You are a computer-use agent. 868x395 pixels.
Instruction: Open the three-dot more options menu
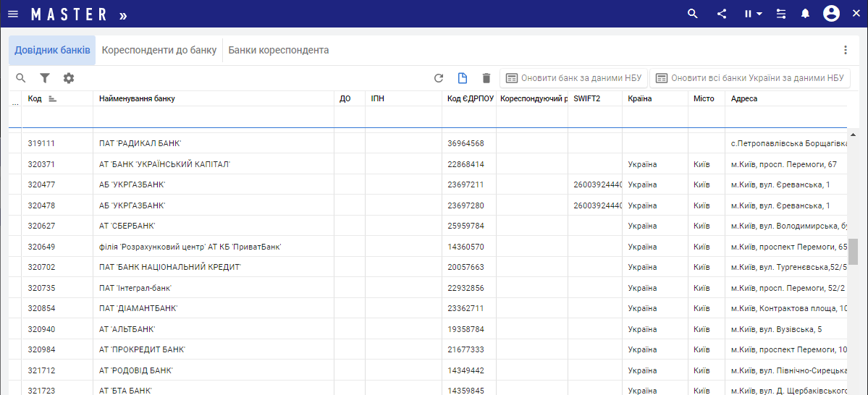click(845, 50)
